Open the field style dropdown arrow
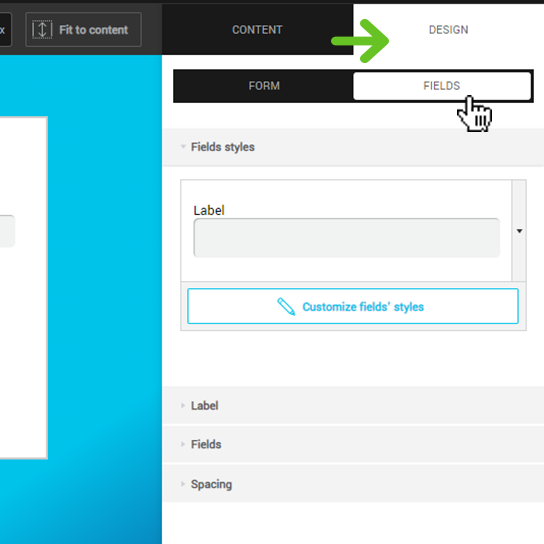 click(519, 231)
